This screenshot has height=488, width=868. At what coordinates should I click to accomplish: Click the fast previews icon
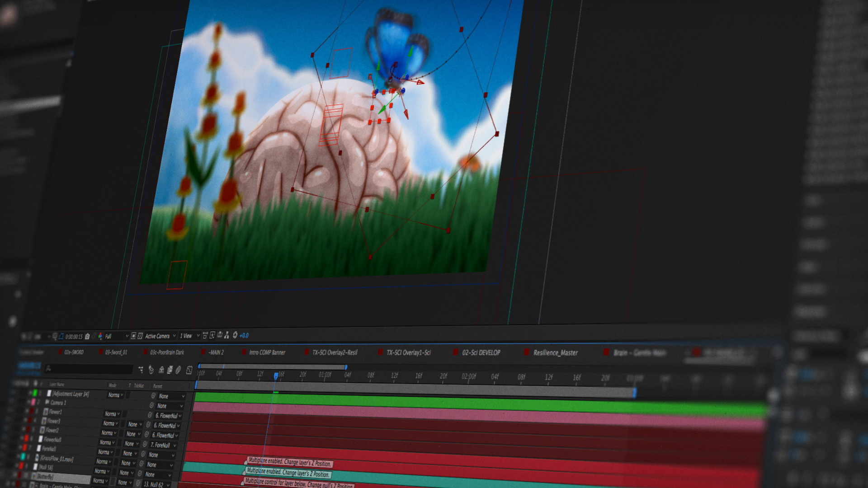[212, 335]
